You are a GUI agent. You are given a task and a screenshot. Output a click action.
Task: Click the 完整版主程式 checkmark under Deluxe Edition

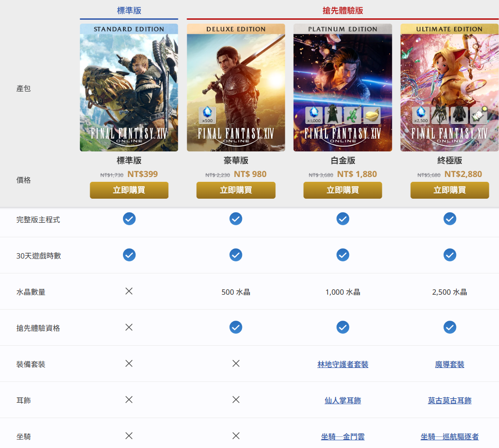[x=236, y=219]
